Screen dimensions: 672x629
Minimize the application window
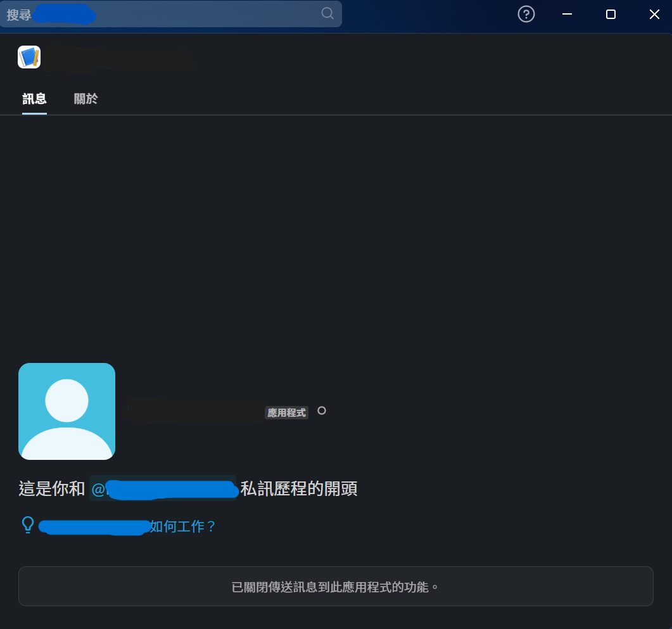(567, 14)
